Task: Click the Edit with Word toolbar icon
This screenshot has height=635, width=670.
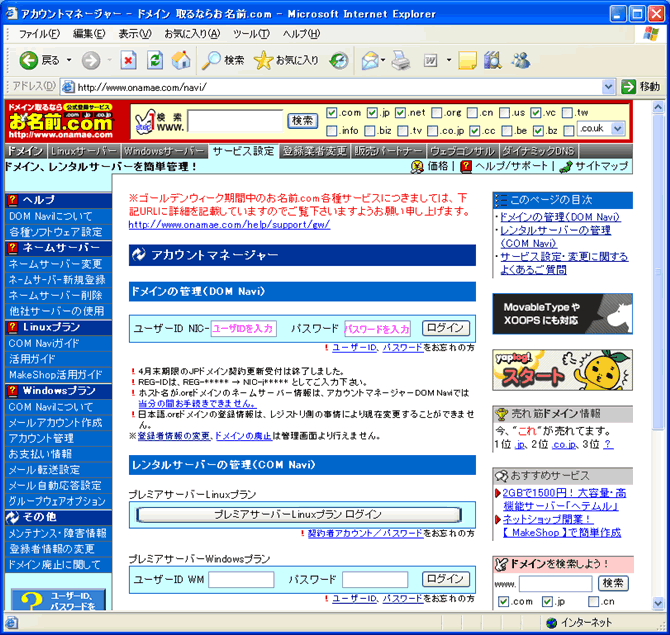Action: [430, 60]
